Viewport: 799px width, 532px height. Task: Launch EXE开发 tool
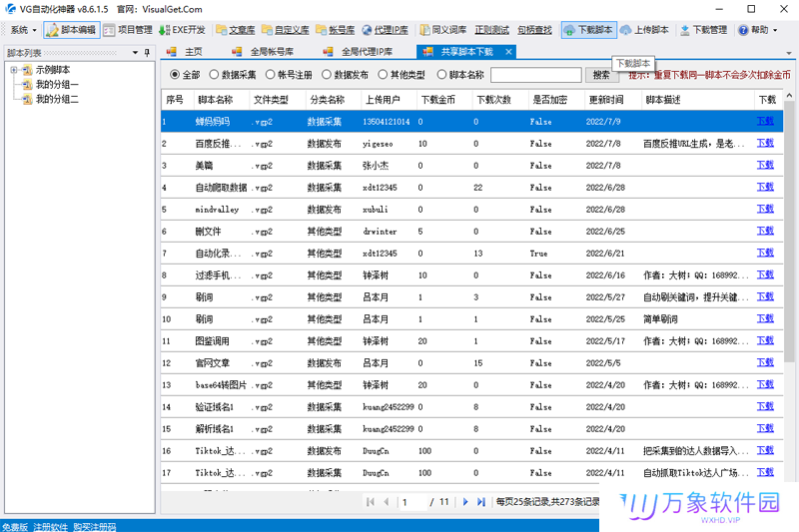coord(183,30)
